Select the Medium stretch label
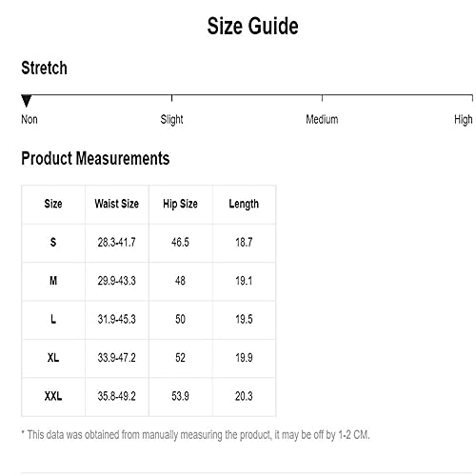This screenshot has height=476, width=476. tap(322, 120)
